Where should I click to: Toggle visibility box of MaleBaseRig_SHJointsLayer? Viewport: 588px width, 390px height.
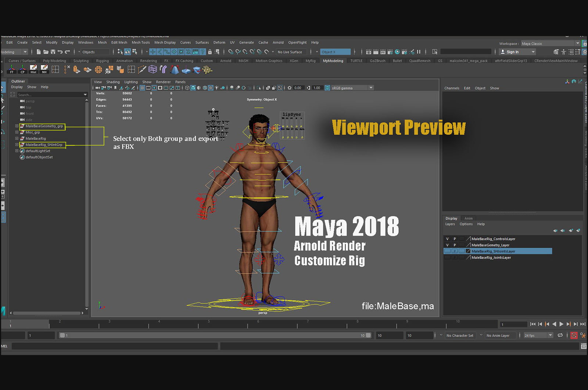[x=447, y=251]
